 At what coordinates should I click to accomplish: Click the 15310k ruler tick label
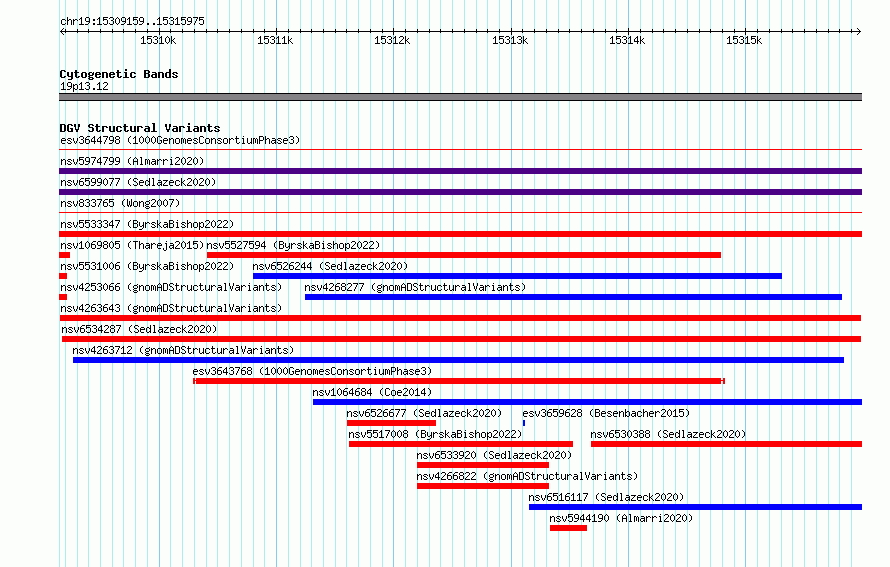158,40
